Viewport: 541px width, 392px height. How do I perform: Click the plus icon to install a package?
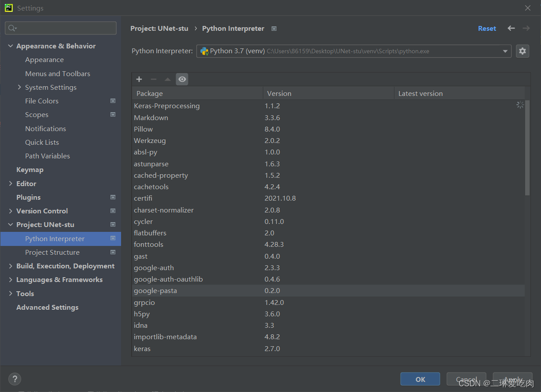(139, 79)
